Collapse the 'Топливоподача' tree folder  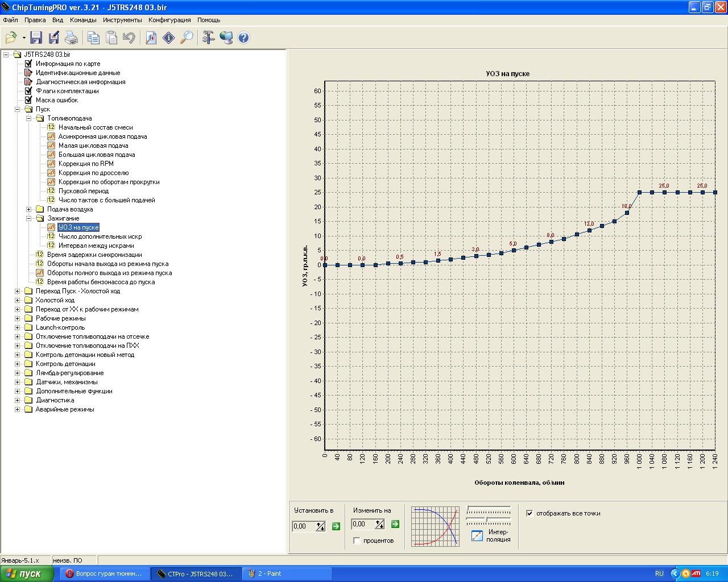29,118
